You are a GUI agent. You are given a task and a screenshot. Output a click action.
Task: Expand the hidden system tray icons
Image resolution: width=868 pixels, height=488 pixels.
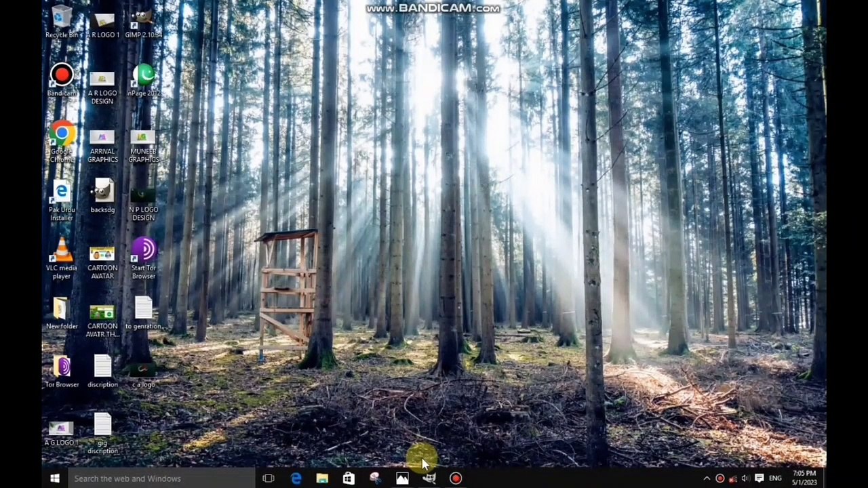point(707,479)
